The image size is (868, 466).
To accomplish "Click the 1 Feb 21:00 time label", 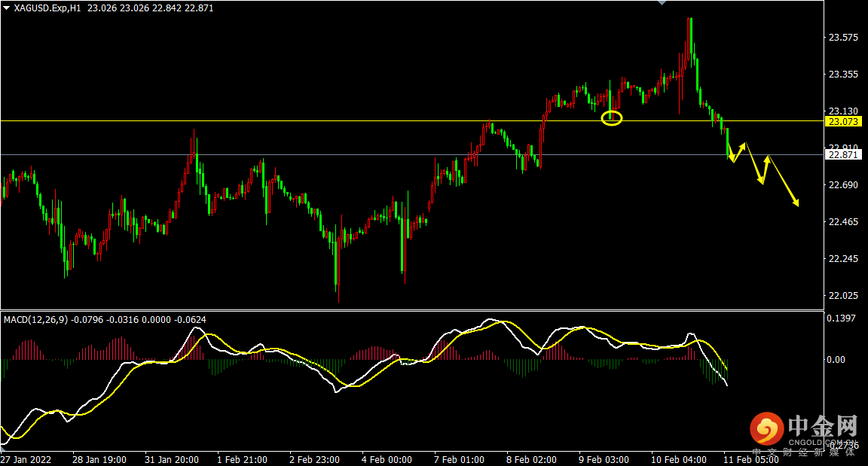I will coord(242,460).
